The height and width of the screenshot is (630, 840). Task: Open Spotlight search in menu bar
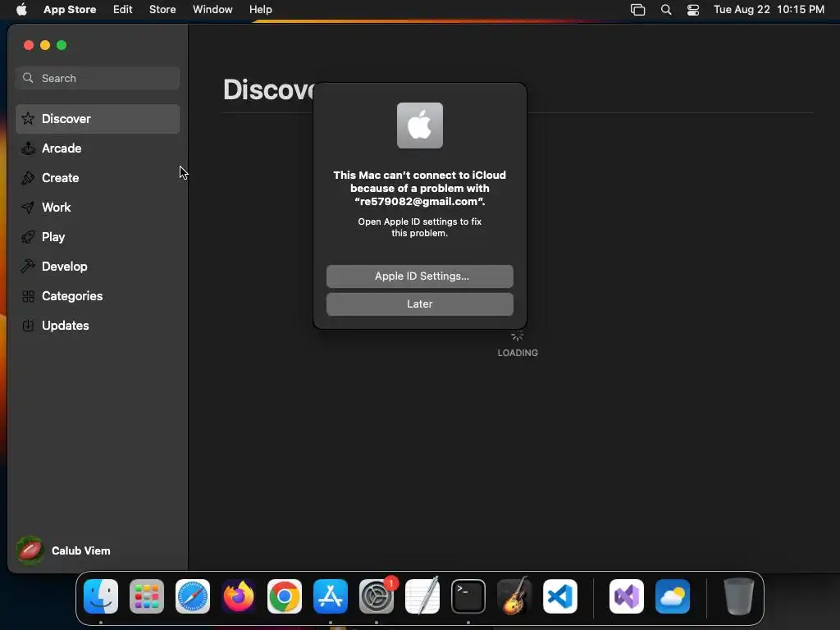tap(666, 10)
